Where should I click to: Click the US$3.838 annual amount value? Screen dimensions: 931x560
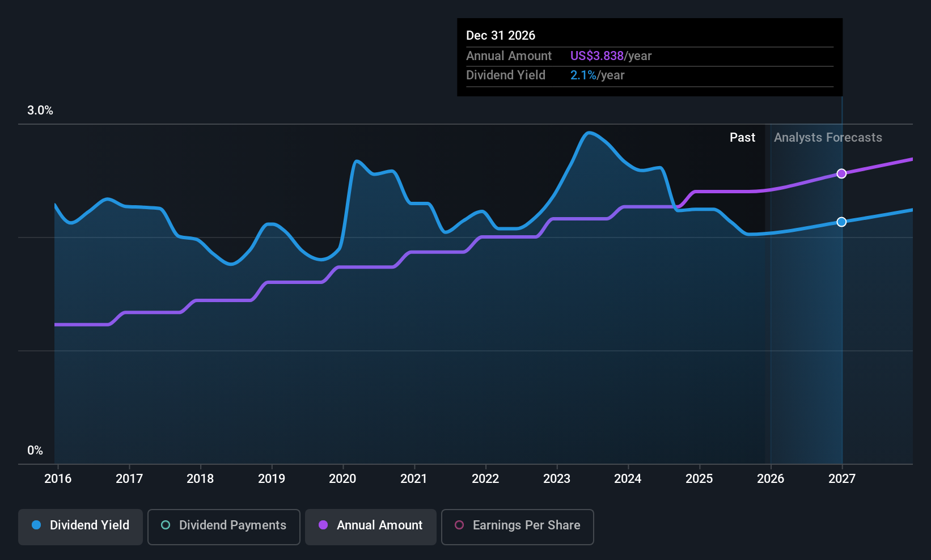[x=596, y=56]
